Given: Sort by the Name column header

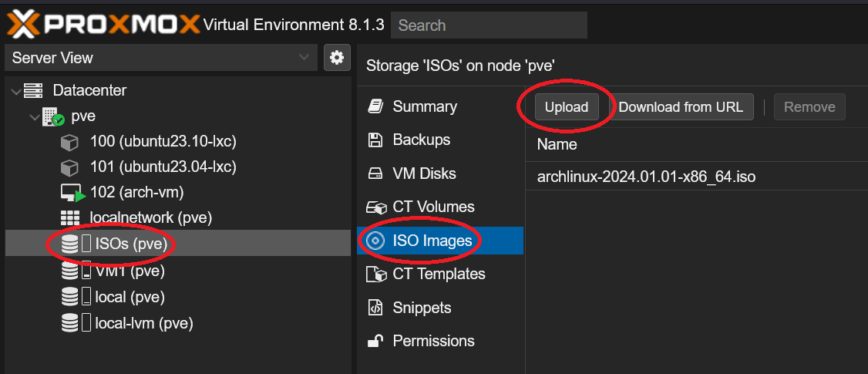Looking at the screenshot, I should pyautogui.click(x=557, y=145).
